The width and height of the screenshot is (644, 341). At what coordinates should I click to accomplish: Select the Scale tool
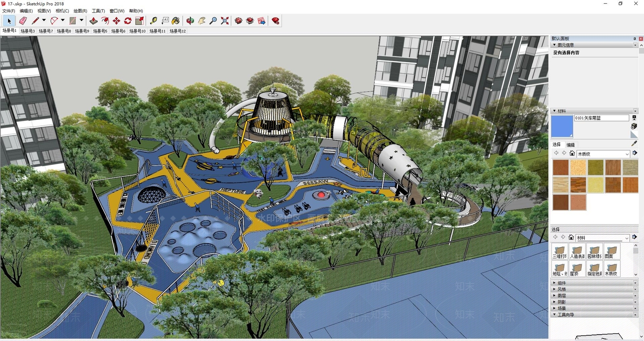(x=140, y=21)
